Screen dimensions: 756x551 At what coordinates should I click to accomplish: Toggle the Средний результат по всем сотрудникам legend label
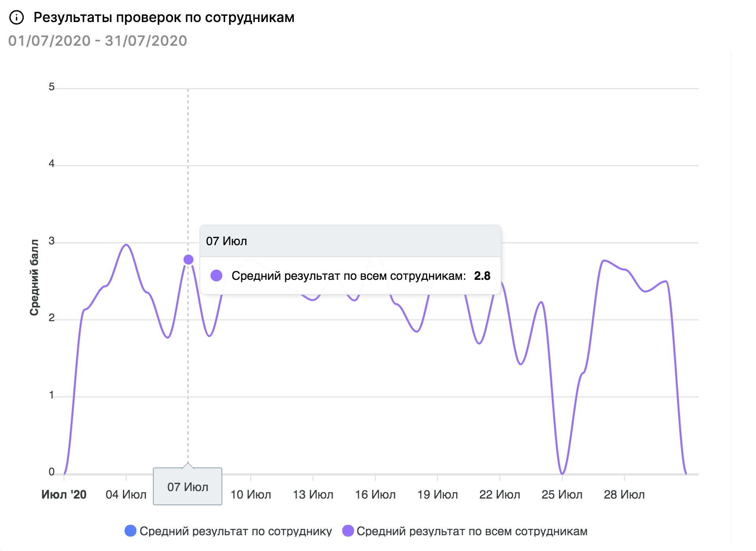[x=472, y=531]
